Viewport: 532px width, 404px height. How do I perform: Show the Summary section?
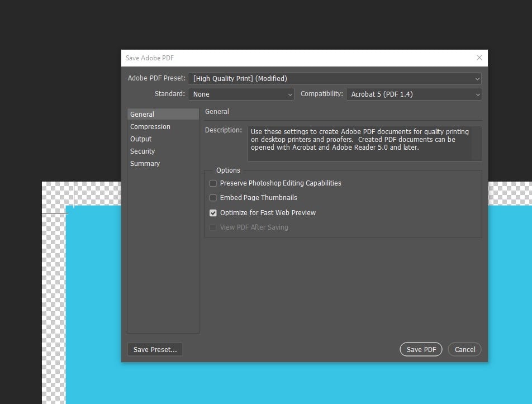click(x=145, y=164)
